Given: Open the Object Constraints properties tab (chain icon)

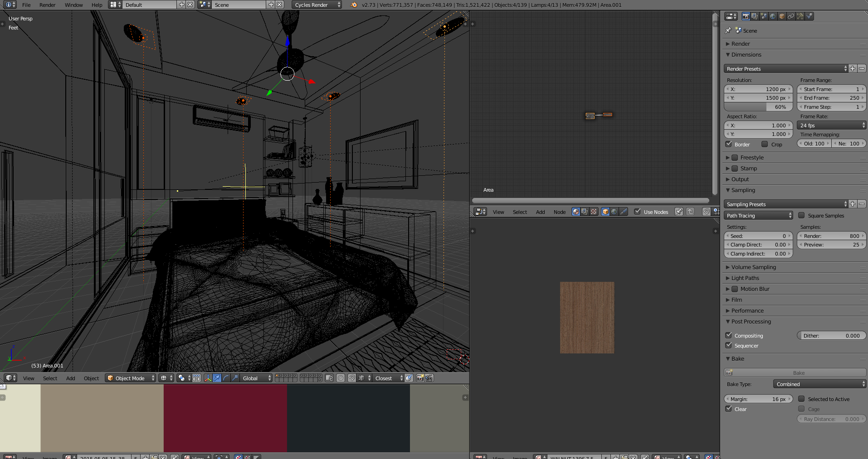Looking at the screenshot, I should (791, 16).
